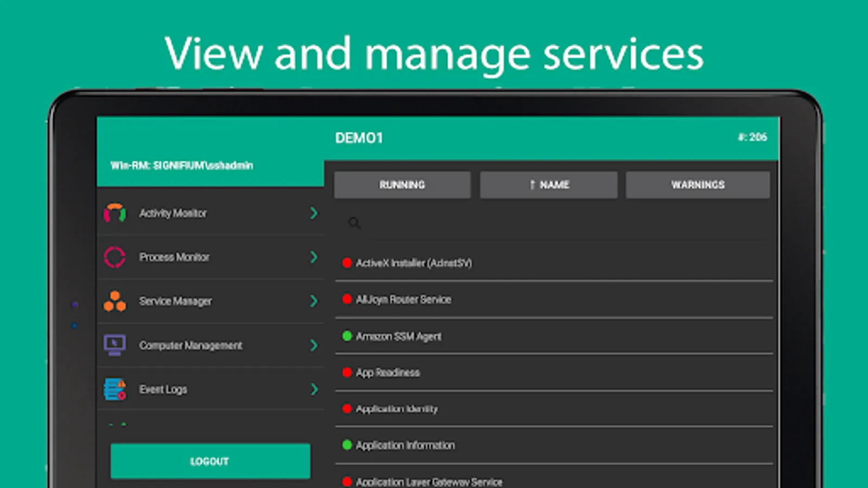This screenshot has width=868, height=488.
Task: Click the Process Monitor circular icon
Action: pyautogui.click(x=114, y=257)
